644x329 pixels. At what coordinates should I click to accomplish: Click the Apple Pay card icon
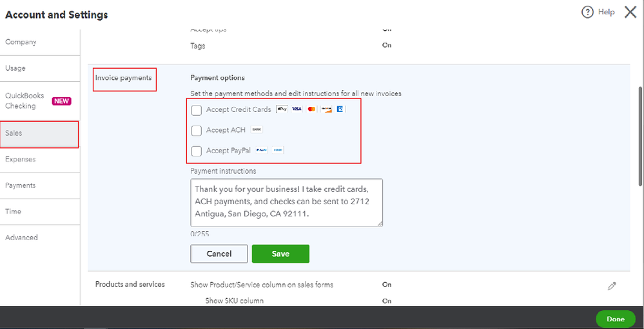point(282,109)
